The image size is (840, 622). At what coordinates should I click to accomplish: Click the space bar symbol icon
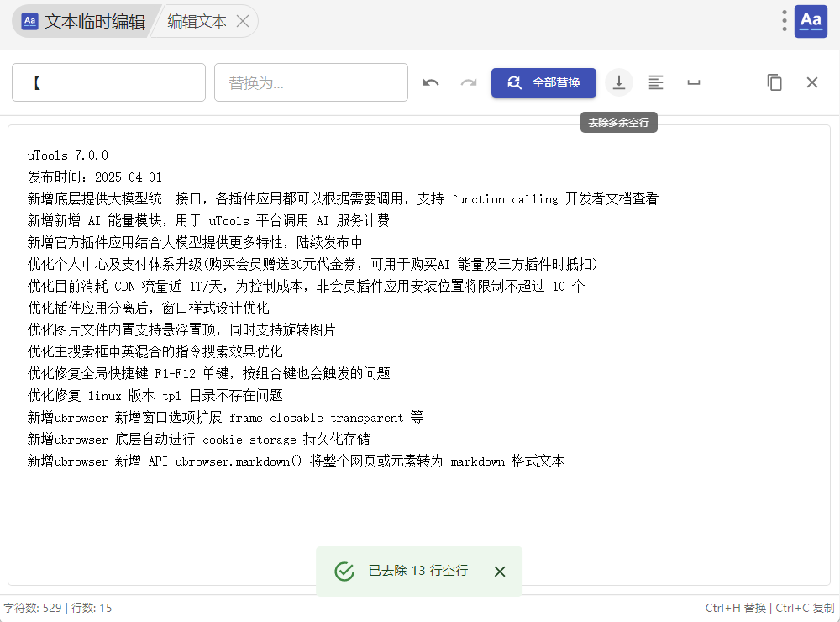[694, 82]
